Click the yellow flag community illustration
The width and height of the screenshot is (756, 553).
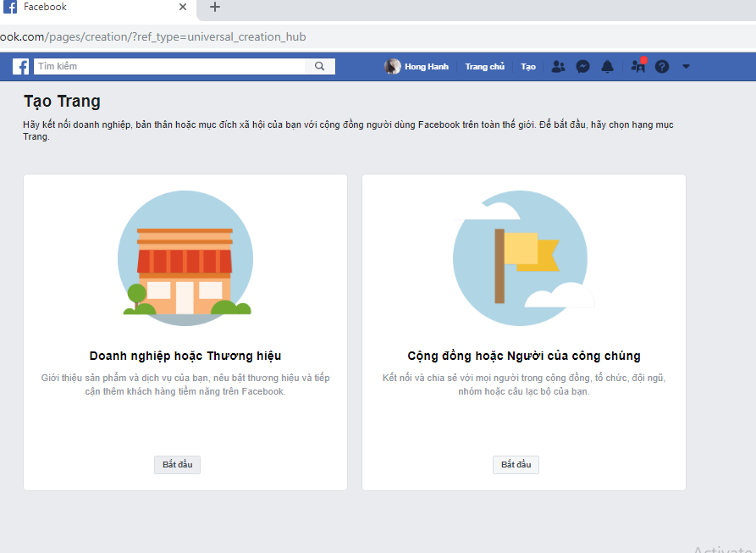point(521,257)
